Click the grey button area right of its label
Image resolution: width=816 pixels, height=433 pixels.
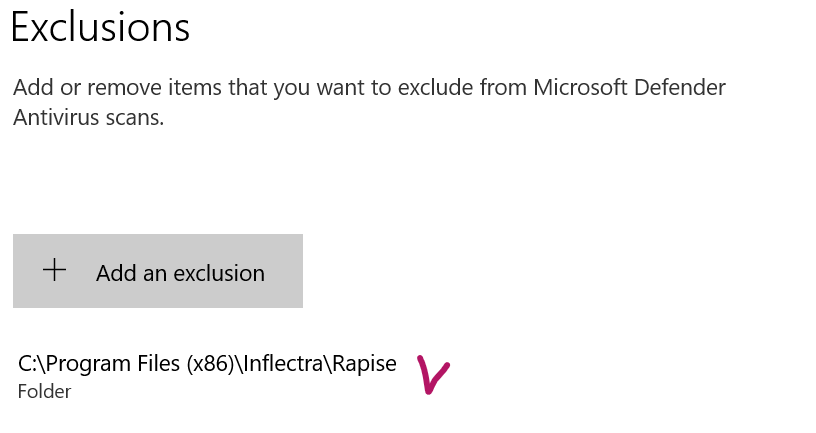(x=284, y=271)
